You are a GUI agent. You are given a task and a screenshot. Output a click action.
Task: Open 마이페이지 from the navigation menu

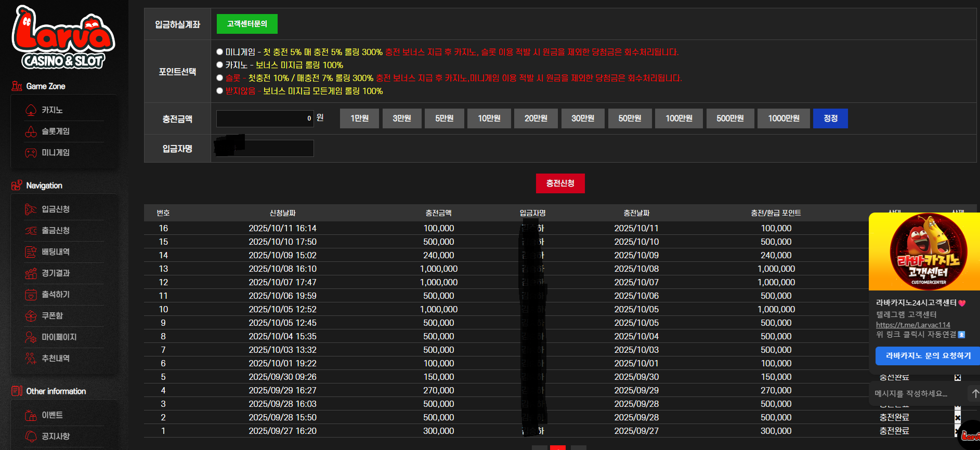[59, 337]
